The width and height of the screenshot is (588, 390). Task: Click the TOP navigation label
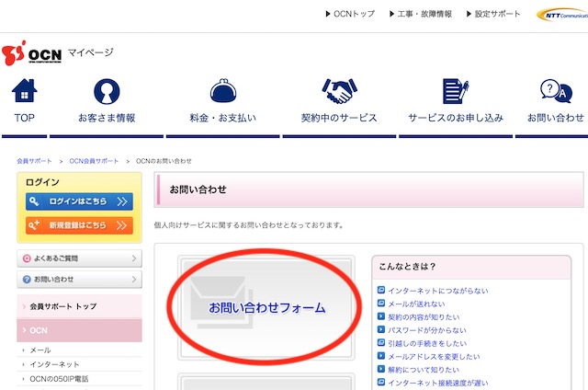[x=25, y=118]
